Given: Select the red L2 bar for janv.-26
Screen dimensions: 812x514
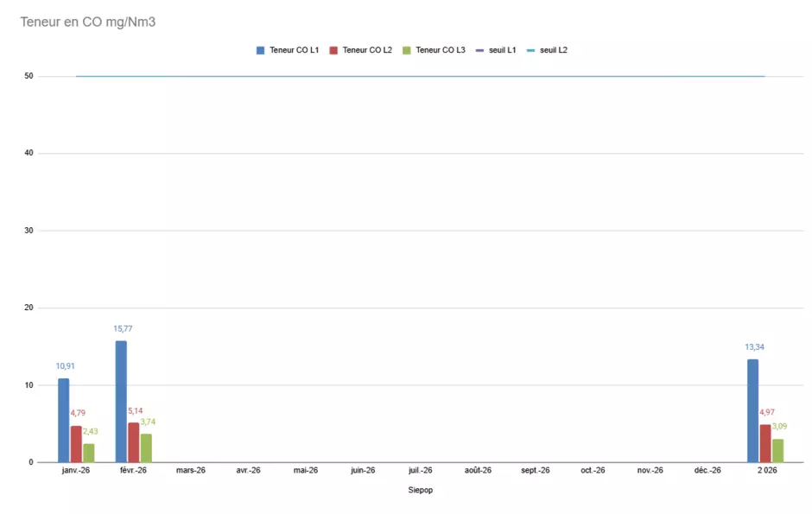Looking at the screenshot, I should coord(76,443).
